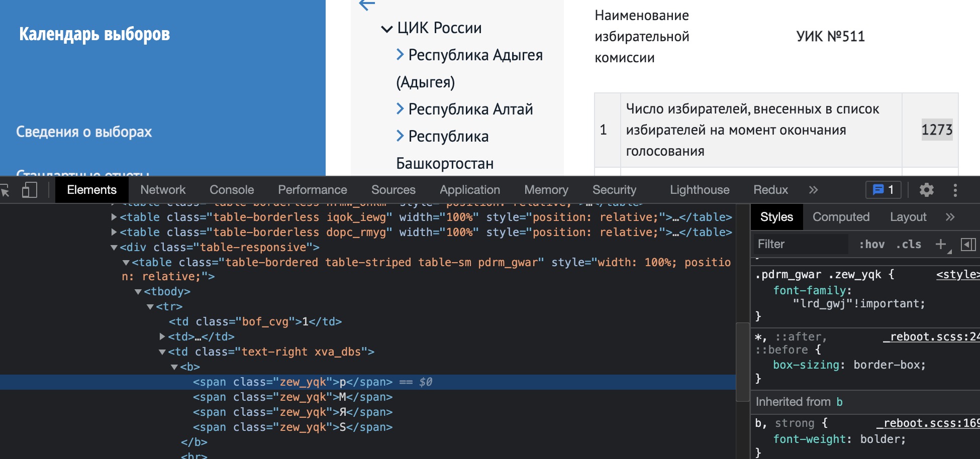This screenshot has height=459, width=980.
Task: Switch to the Network tab
Action: tap(163, 190)
